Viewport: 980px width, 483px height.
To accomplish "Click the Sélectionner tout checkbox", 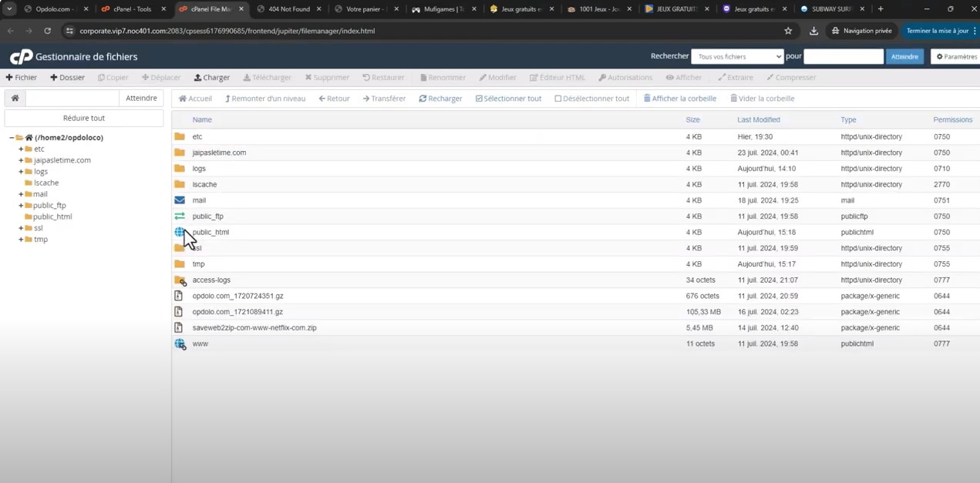I will click(x=479, y=99).
